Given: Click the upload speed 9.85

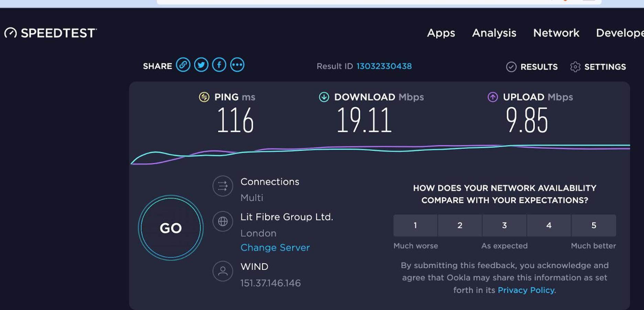Looking at the screenshot, I should pyautogui.click(x=527, y=120).
